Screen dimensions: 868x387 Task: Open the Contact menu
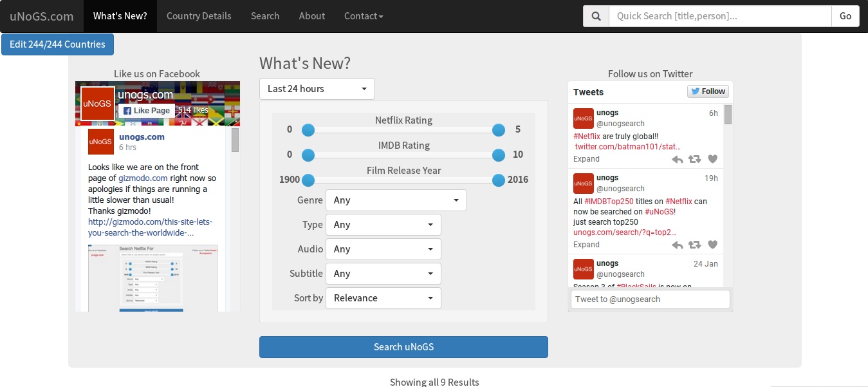(364, 16)
